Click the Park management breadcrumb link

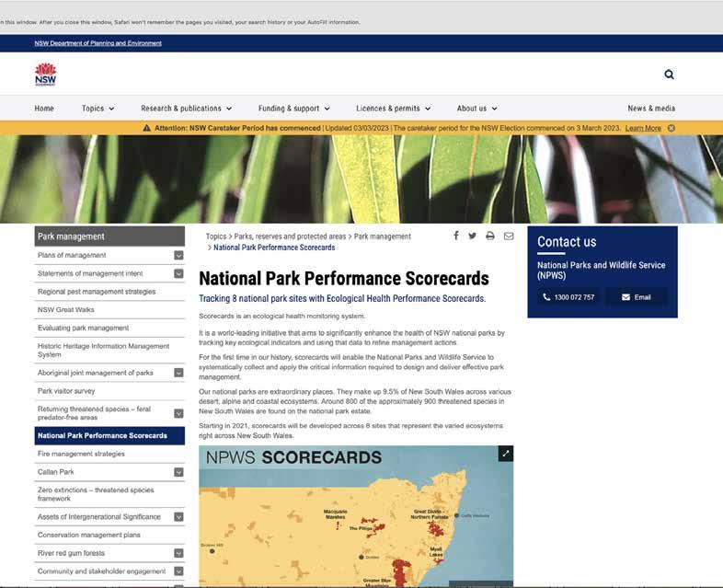click(x=383, y=236)
